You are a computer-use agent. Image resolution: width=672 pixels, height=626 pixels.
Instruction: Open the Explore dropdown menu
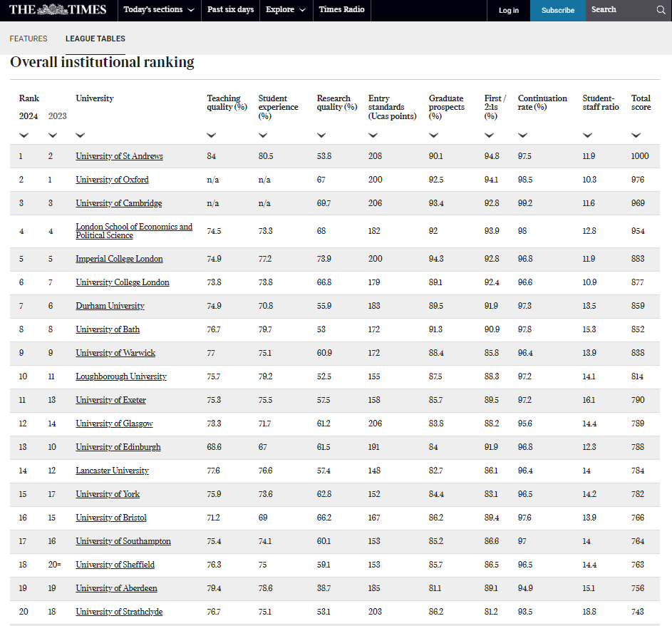click(x=286, y=9)
